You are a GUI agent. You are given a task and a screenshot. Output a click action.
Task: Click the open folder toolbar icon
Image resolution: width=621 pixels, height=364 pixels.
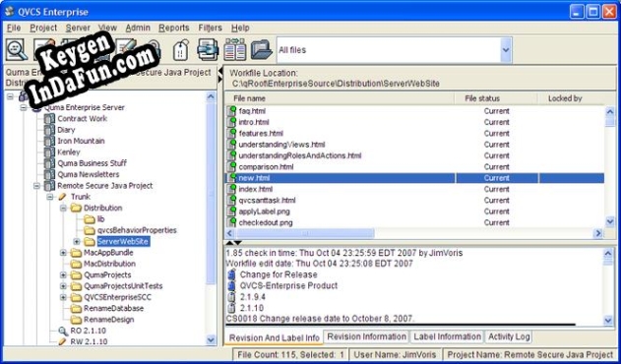click(x=262, y=50)
